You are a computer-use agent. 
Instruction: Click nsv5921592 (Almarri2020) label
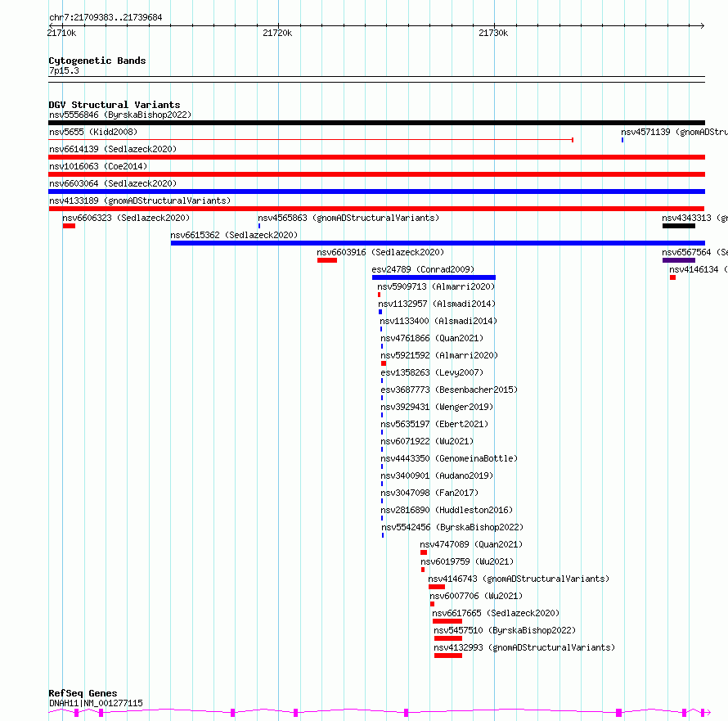[x=439, y=355]
